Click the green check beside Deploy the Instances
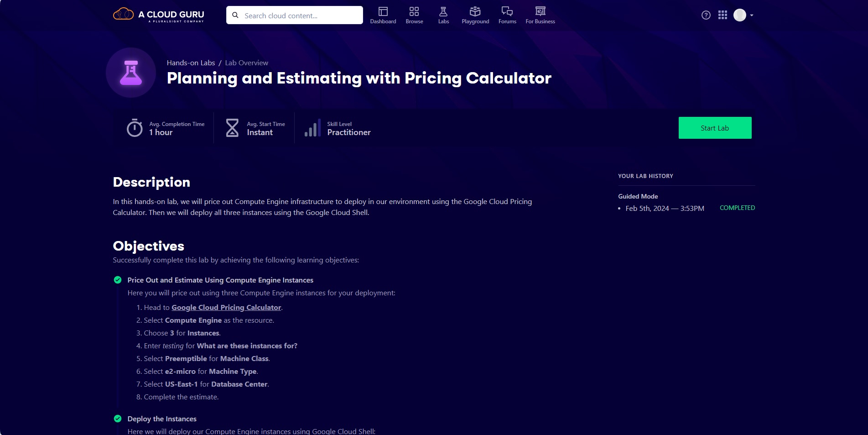The height and width of the screenshot is (435, 868). pyautogui.click(x=118, y=419)
